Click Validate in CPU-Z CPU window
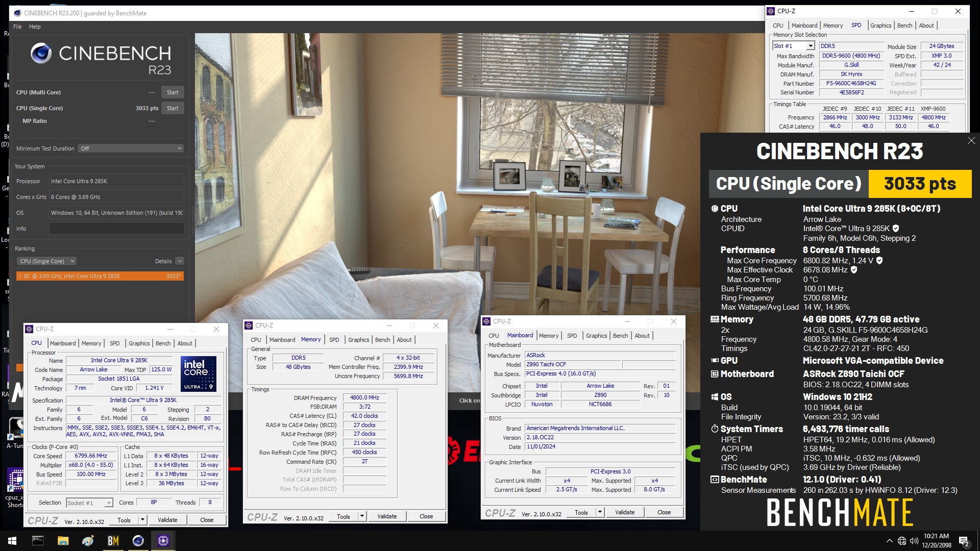Screen dimensions: 980x551 (x=167, y=520)
